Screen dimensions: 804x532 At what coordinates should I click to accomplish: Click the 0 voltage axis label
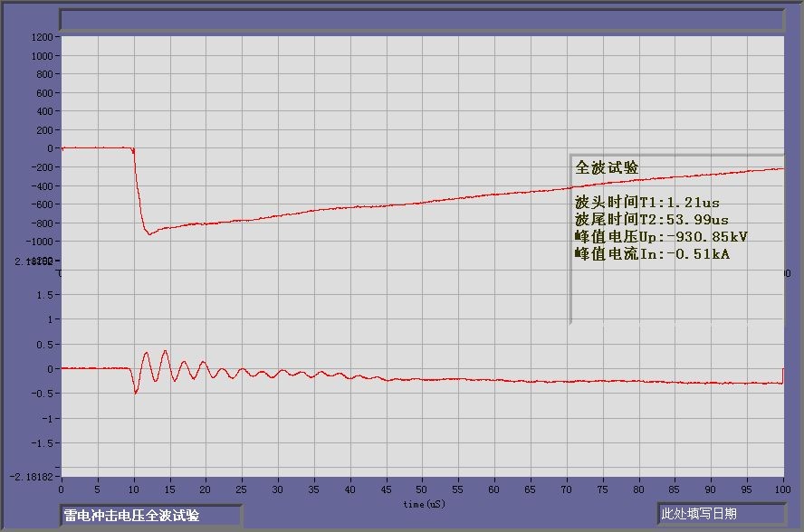(x=50, y=148)
